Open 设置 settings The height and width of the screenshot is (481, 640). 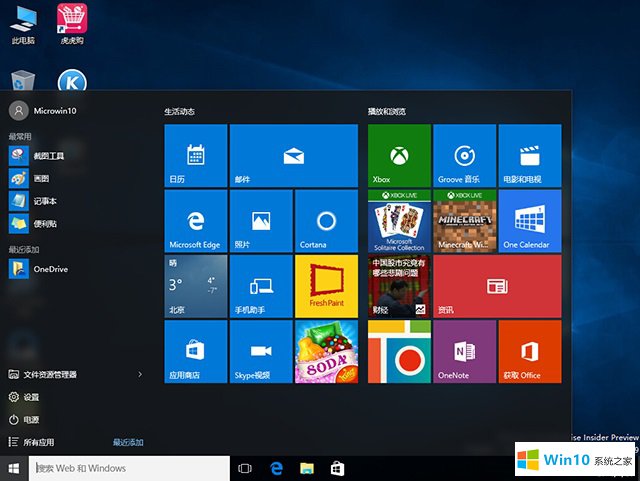point(24,397)
